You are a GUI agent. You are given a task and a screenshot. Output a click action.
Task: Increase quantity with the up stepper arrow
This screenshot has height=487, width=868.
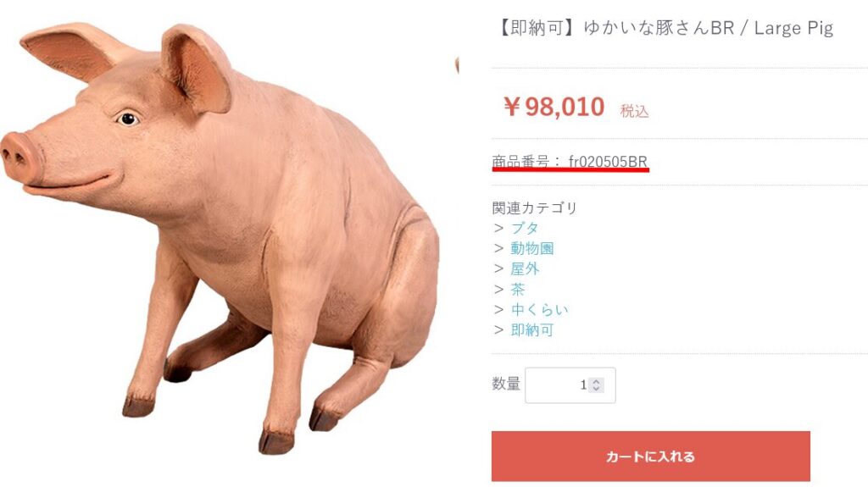point(596,381)
